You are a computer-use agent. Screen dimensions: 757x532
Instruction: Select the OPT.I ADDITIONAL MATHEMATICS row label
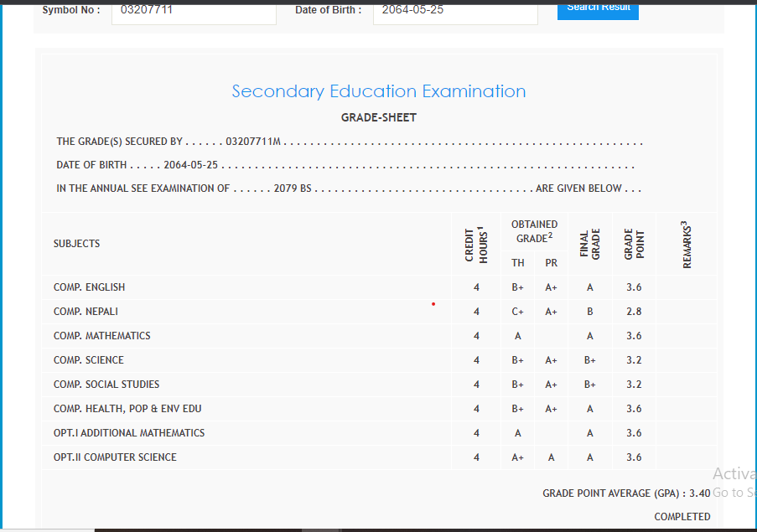(129, 433)
